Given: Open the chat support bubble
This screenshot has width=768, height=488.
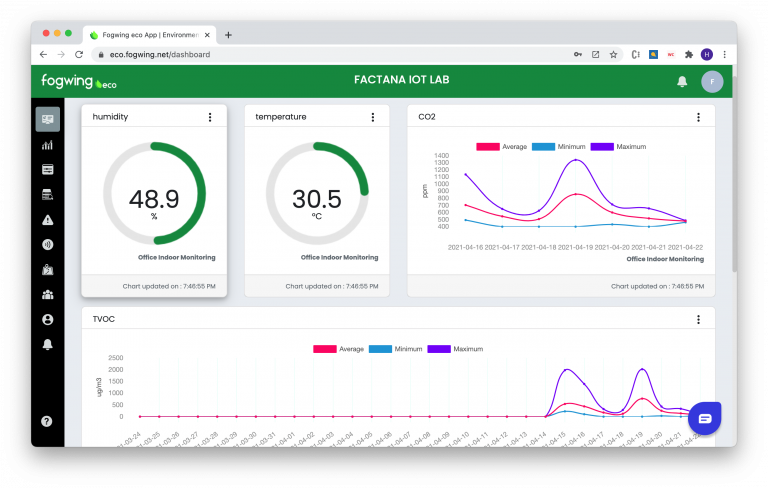Looking at the screenshot, I should (x=704, y=418).
